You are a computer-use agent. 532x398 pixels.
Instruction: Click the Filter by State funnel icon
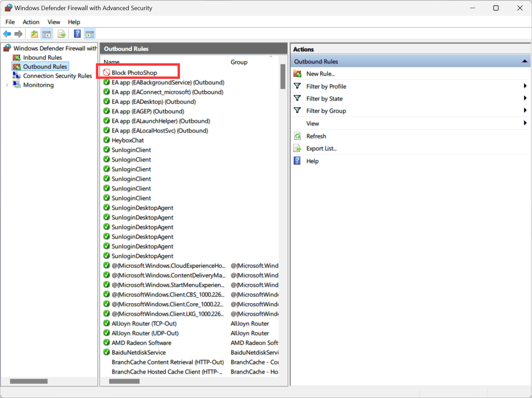click(297, 98)
